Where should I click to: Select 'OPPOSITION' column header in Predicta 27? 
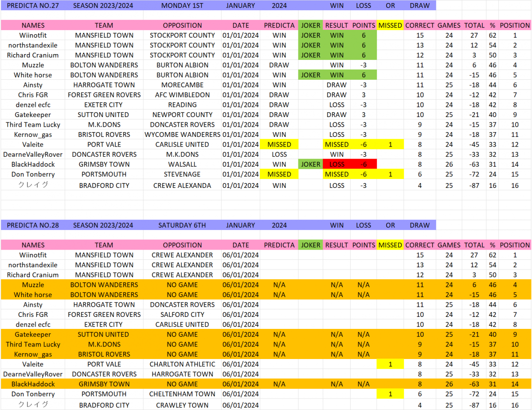pos(182,25)
